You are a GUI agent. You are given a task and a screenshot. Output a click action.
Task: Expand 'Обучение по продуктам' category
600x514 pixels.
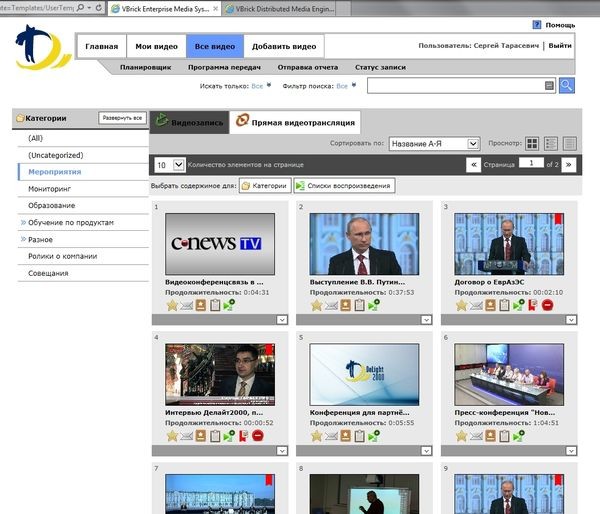click(x=22, y=222)
